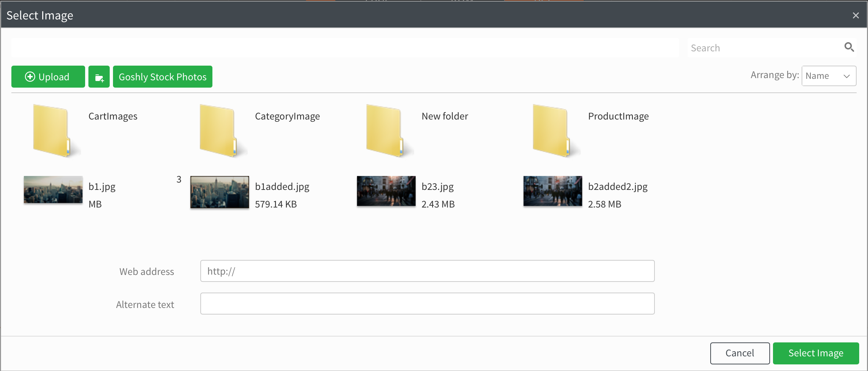This screenshot has height=371, width=868.
Task: Click the Alternate text input box
Action: (x=427, y=304)
